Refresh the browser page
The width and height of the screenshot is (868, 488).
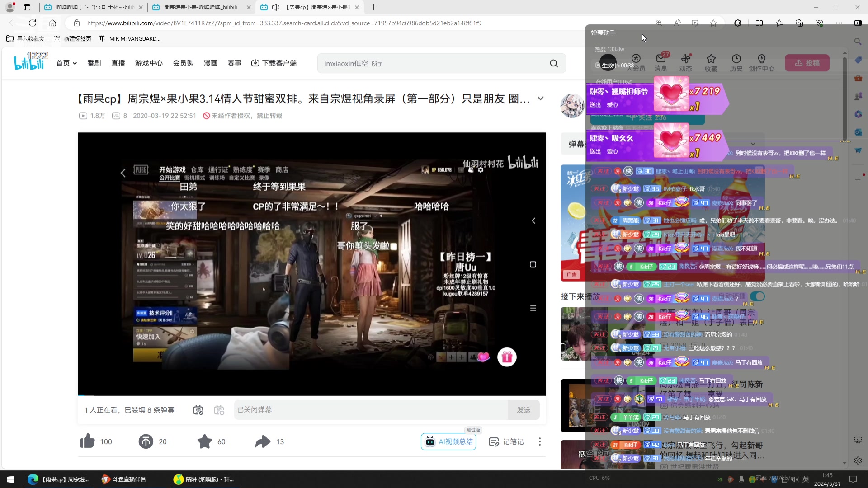[x=33, y=23]
